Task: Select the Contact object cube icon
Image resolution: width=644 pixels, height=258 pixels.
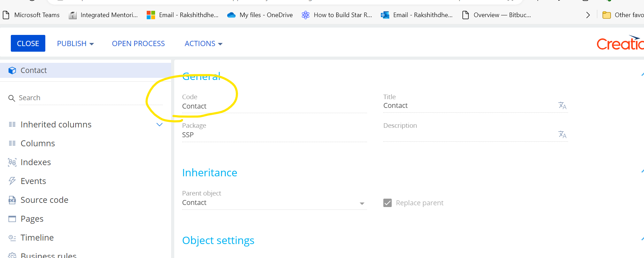Action: coord(12,71)
